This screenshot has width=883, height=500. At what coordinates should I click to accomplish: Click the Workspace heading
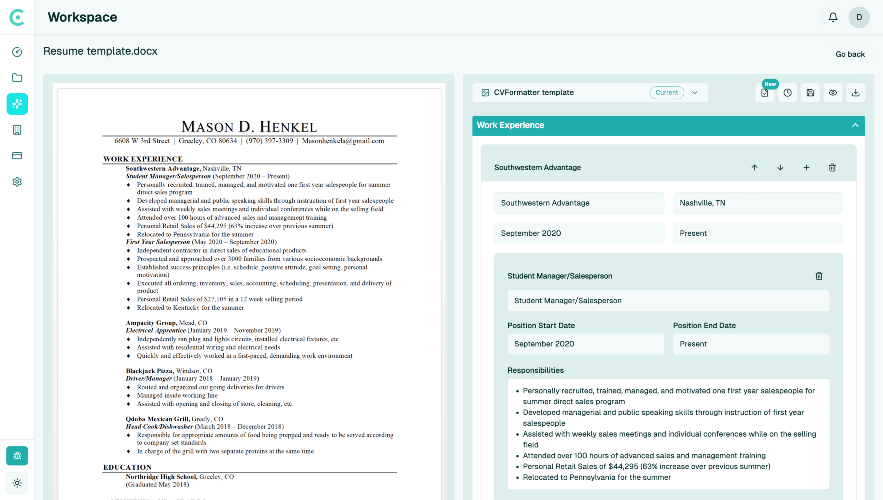click(x=82, y=17)
